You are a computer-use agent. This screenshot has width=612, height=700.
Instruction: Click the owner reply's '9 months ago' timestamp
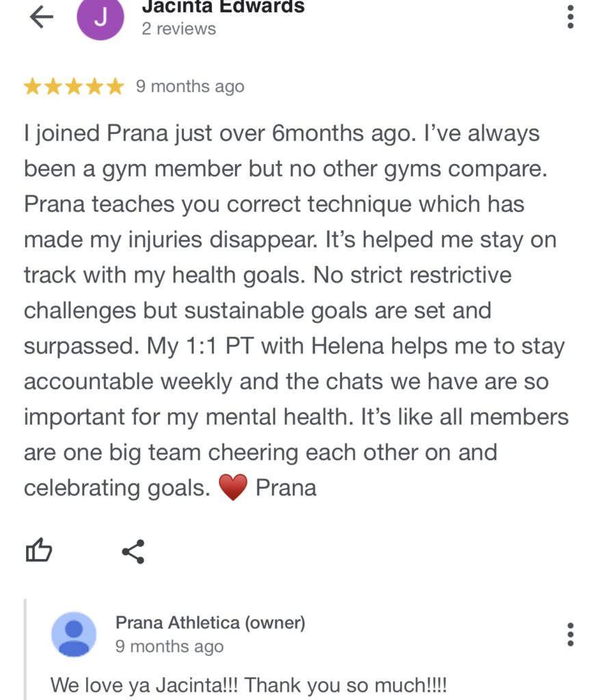click(169, 646)
